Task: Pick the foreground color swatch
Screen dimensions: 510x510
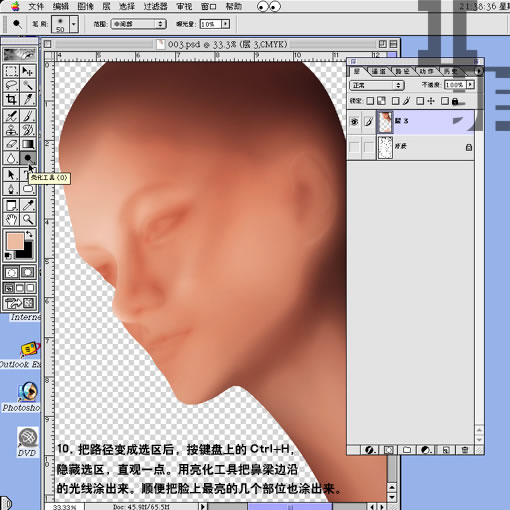Action: point(15,241)
